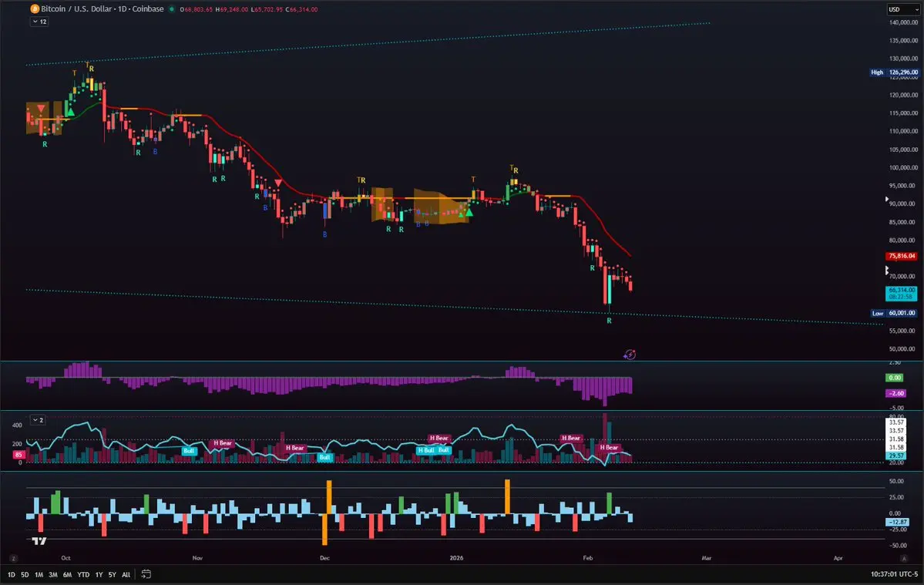
Task: Click the 2026 label on time axis
Action: point(457,558)
